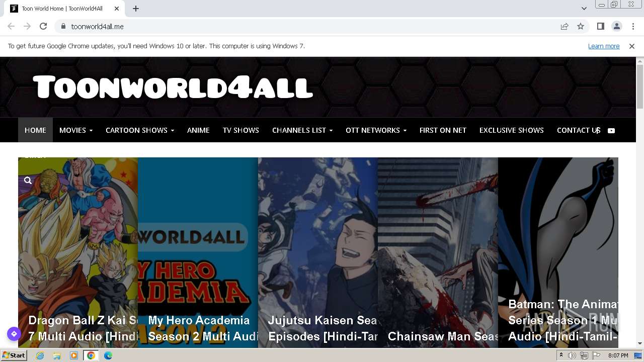644x362 pixels.
Task: Click the page vertical scrollbar thumb
Action: [x=640, y=86]
